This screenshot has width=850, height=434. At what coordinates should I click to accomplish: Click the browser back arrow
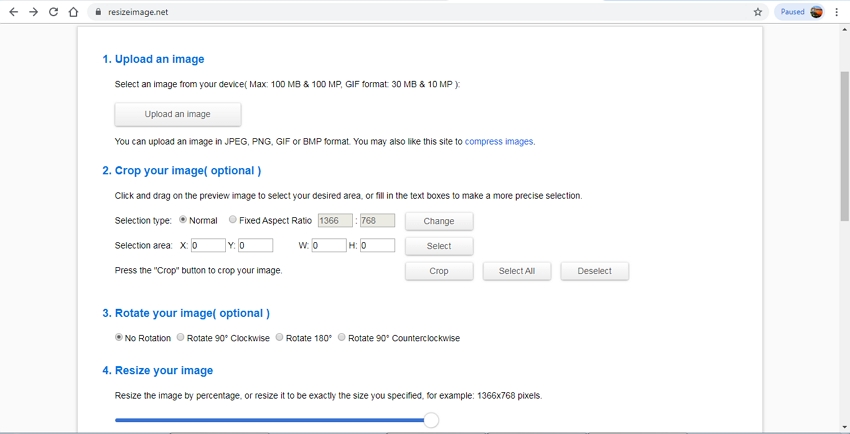click(x=13, y=12)
